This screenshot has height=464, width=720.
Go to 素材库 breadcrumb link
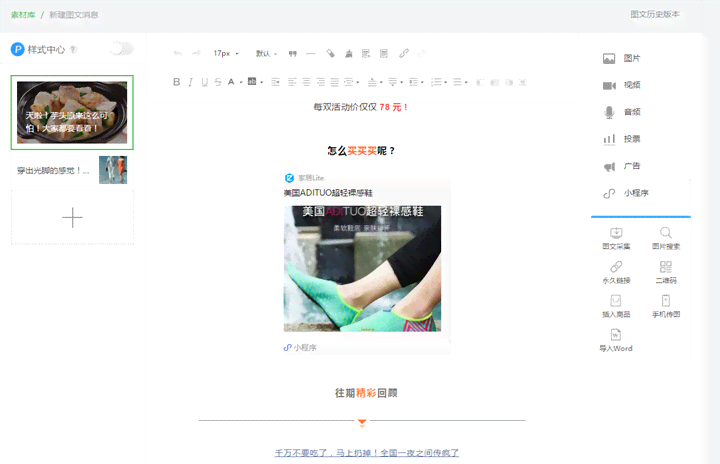coord(23,15)
